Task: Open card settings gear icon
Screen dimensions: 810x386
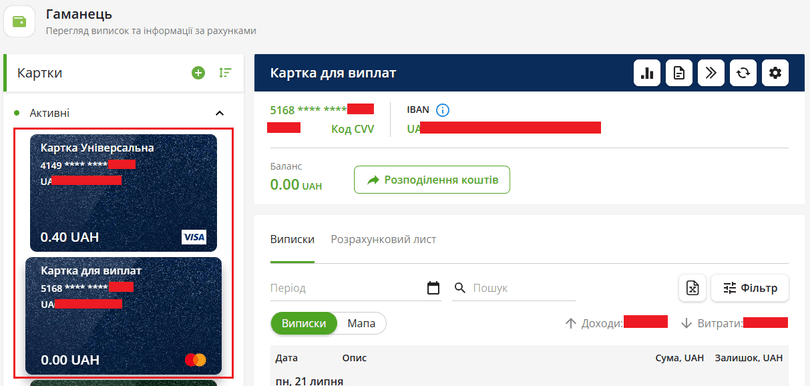Action: click(x=775, y=73)
